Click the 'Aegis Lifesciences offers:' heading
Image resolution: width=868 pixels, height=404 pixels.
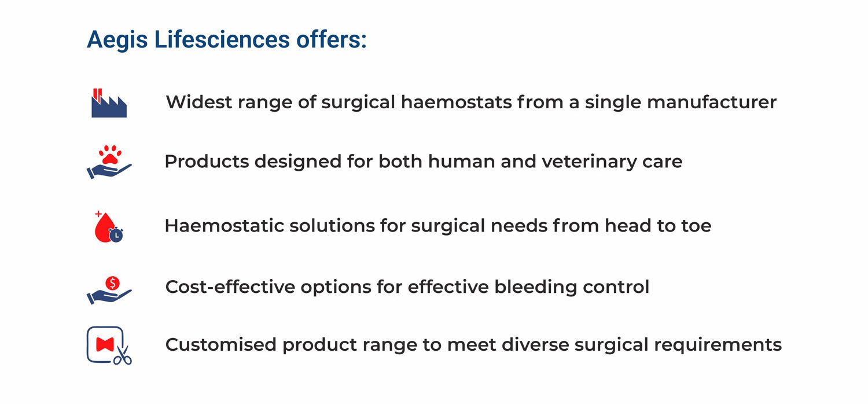(227, 40)
